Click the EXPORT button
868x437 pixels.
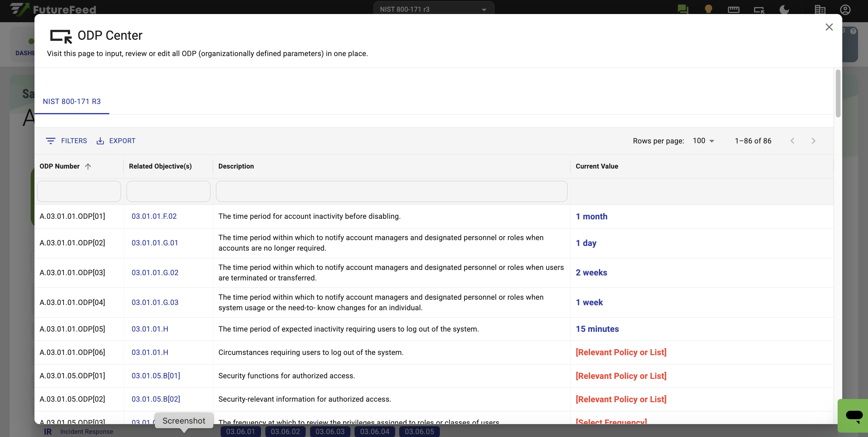[x=116, y=141]
